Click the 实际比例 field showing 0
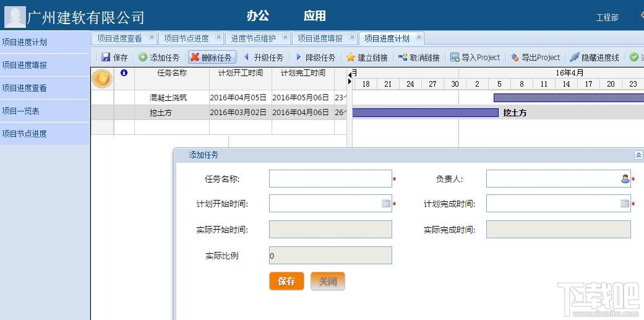The height and width of the screenshot is (320, 644). pos(330,255)
